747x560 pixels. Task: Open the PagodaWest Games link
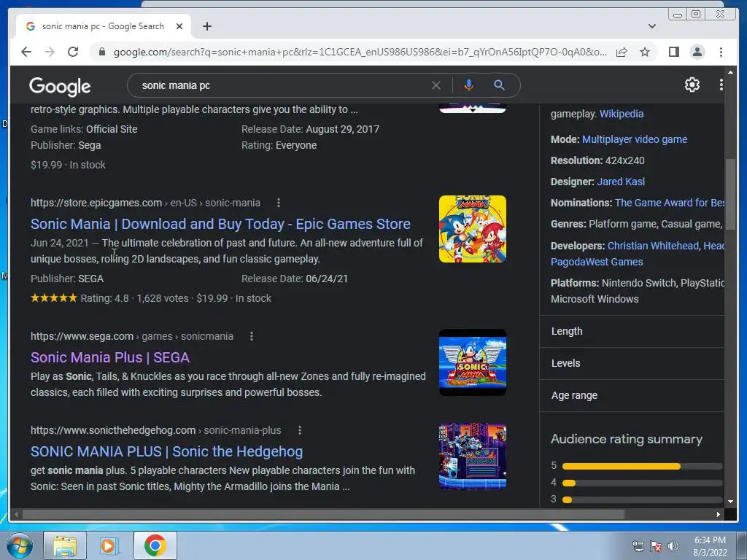(597, 262)
